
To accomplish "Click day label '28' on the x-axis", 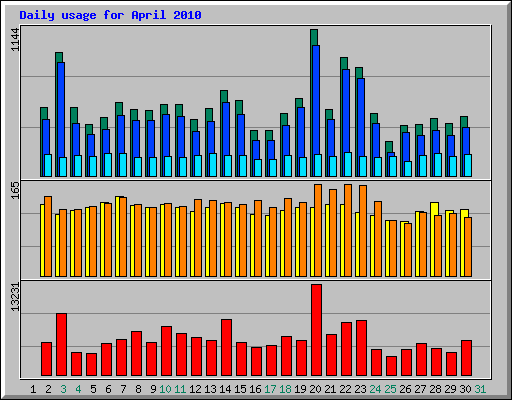I will pyautogui.click(x=435, y=389).
